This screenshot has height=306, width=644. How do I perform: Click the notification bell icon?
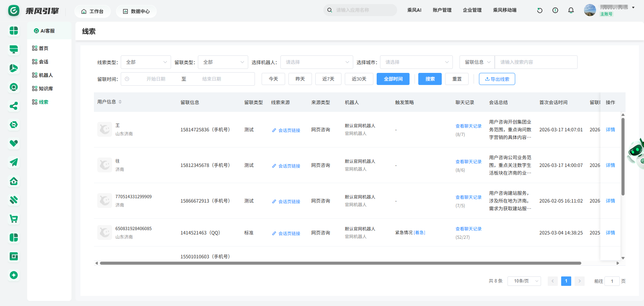[x=571, y=10]
